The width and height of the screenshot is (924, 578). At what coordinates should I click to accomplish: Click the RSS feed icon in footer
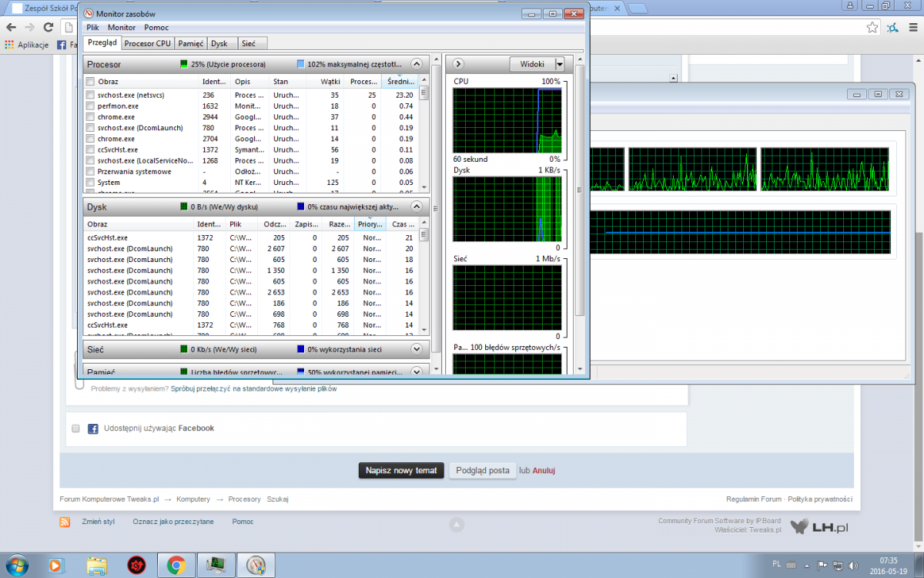65,522
